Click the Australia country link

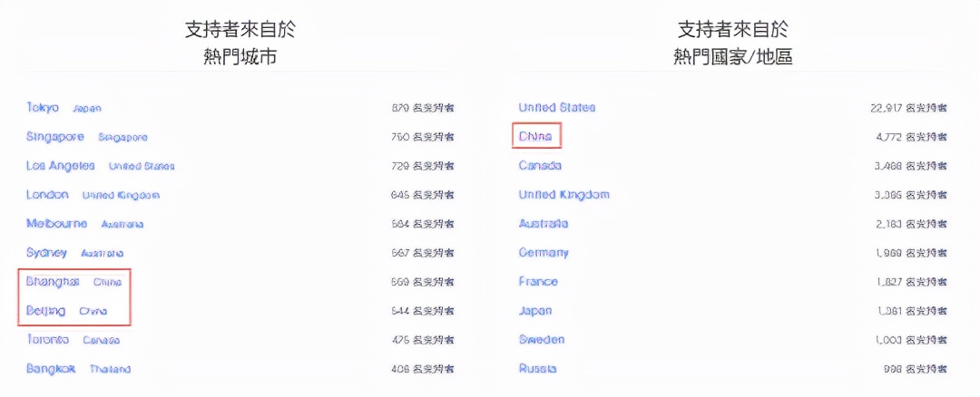[543, 224]
